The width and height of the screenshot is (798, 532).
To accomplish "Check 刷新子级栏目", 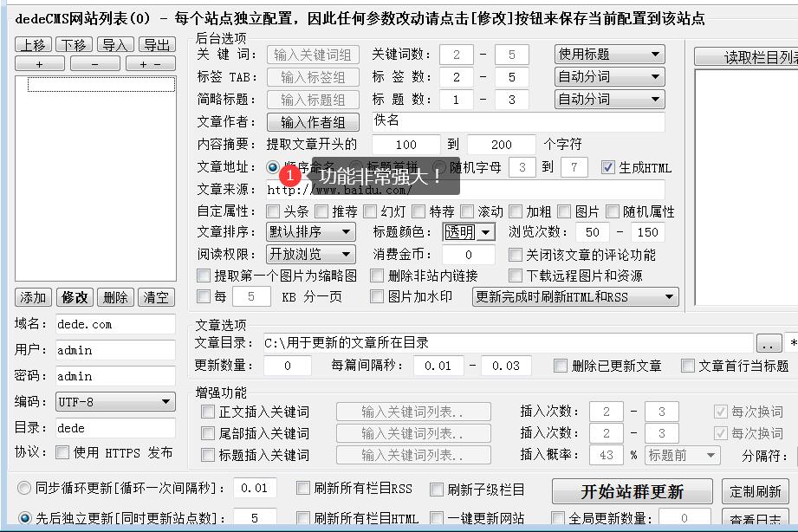I will [437, 490].
